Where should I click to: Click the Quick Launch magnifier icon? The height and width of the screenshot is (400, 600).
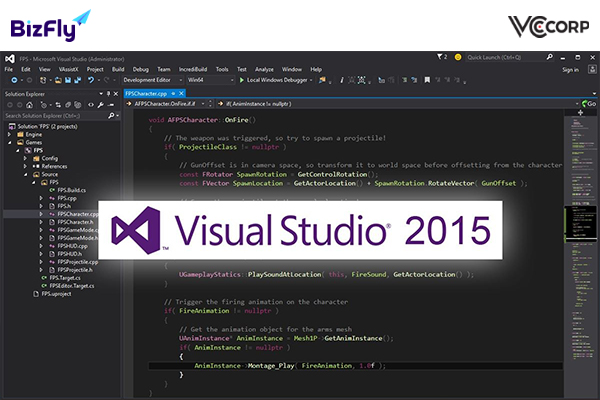point(549,57)
